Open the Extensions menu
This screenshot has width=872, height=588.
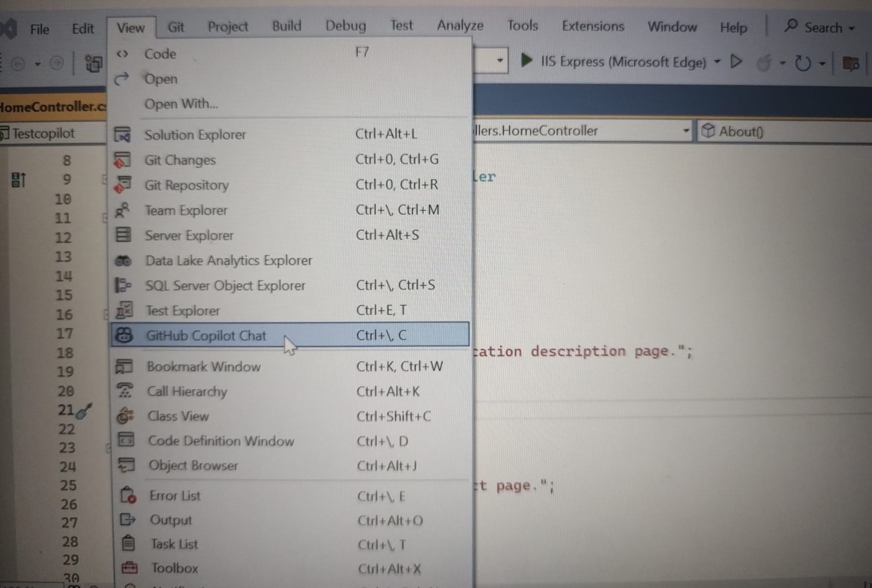coord(593,26)
